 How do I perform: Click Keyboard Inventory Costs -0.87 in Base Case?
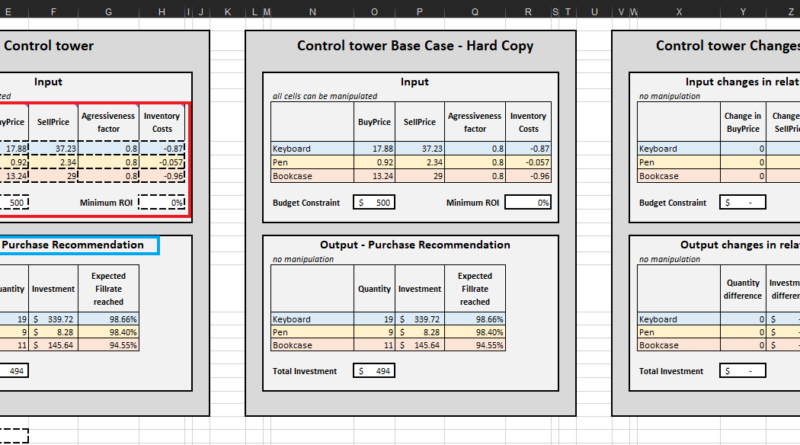tap(528, 149)
